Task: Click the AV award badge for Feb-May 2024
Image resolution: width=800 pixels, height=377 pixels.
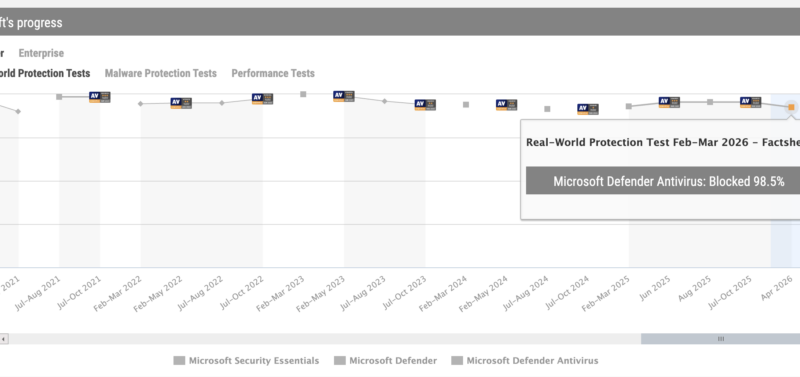Action: point(507,105)
